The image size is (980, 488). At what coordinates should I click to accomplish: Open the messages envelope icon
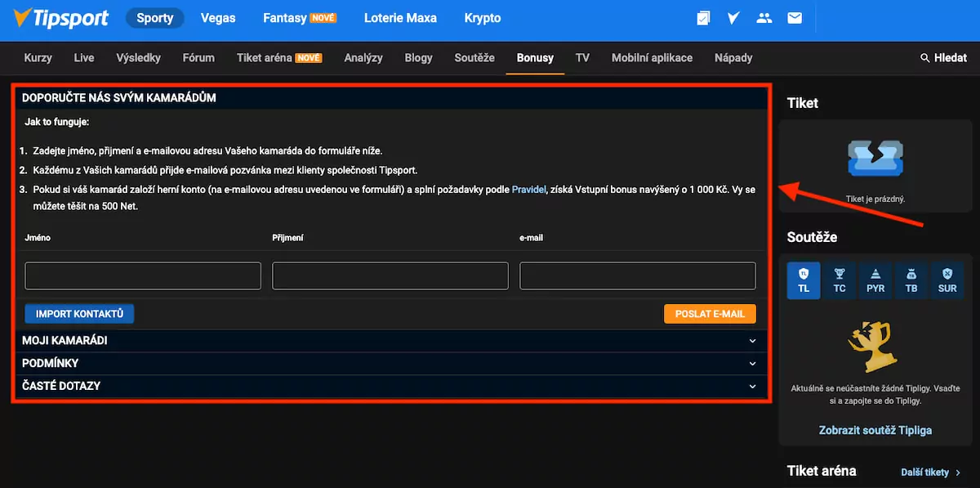795,17
